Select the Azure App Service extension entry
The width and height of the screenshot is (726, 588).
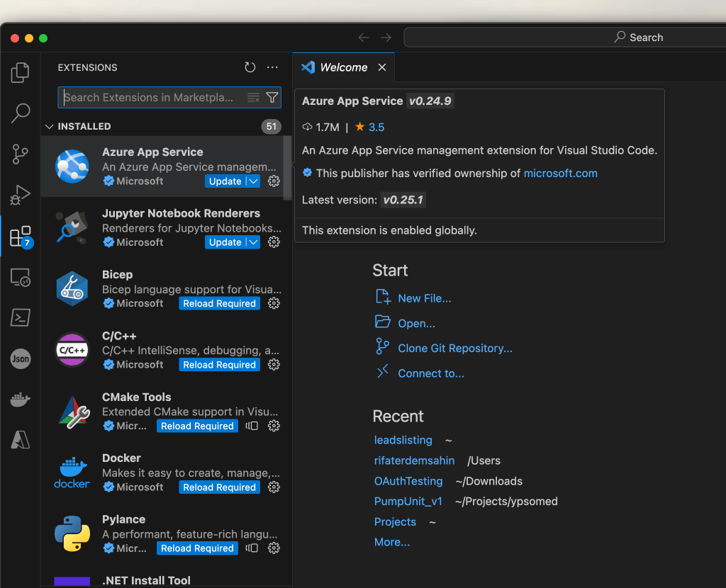point(162,166)
